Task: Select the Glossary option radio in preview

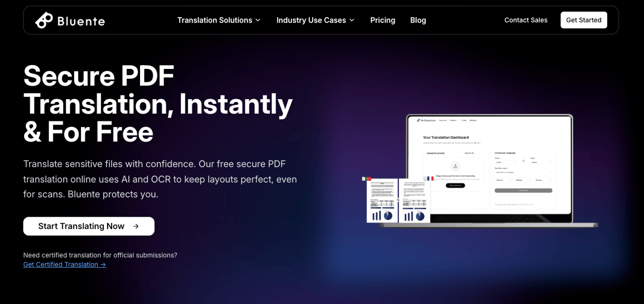Action: tap(549, 180)
